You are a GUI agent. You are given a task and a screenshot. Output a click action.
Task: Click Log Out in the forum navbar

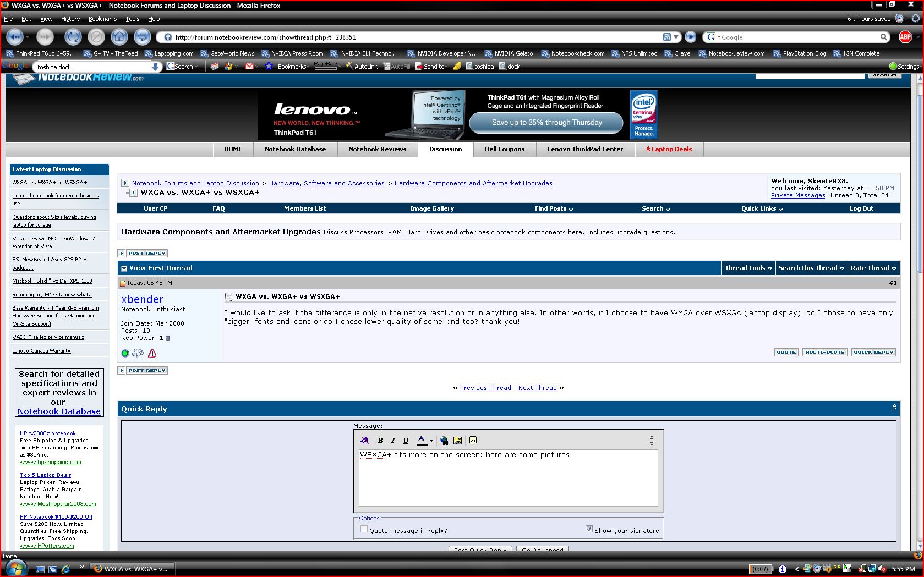click(x=861, y=208)
